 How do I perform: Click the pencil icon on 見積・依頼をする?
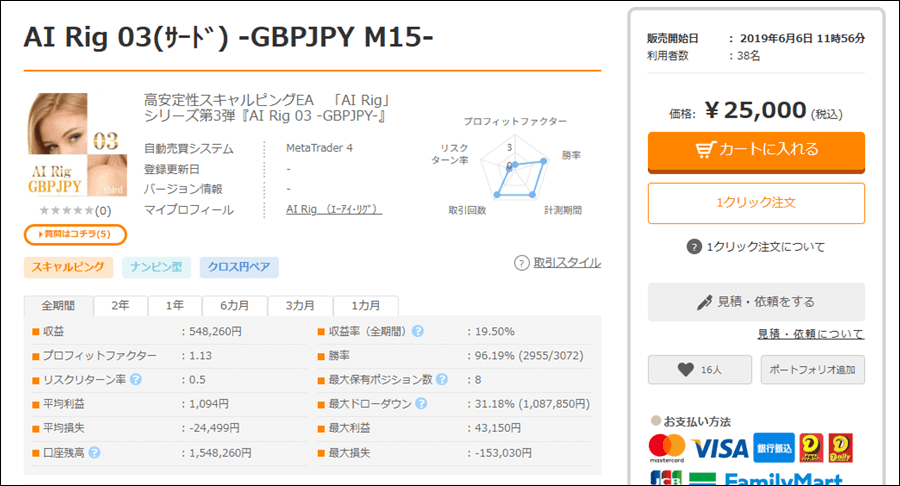[705, 302]
